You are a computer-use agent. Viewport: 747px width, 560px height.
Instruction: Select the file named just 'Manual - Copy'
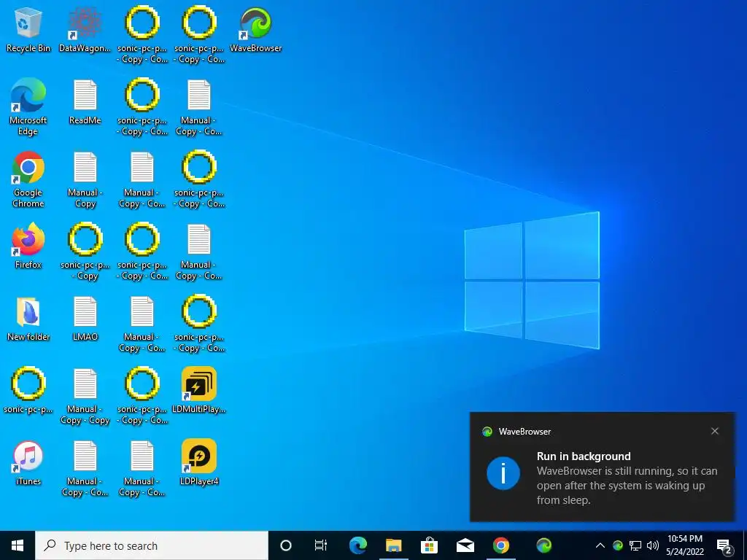pos(85,179)
